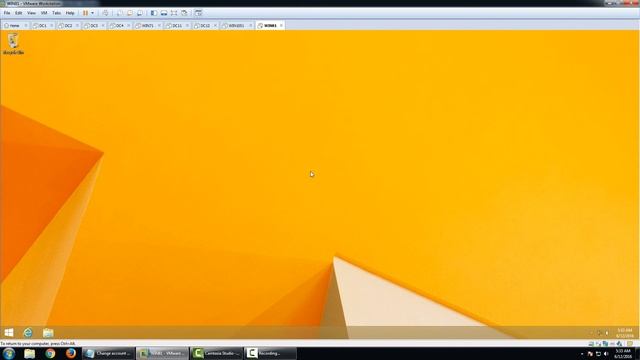Screen dimensions: 640x360
Task: Open the guest Windows 8 Start button
Action: pos(9,333)
